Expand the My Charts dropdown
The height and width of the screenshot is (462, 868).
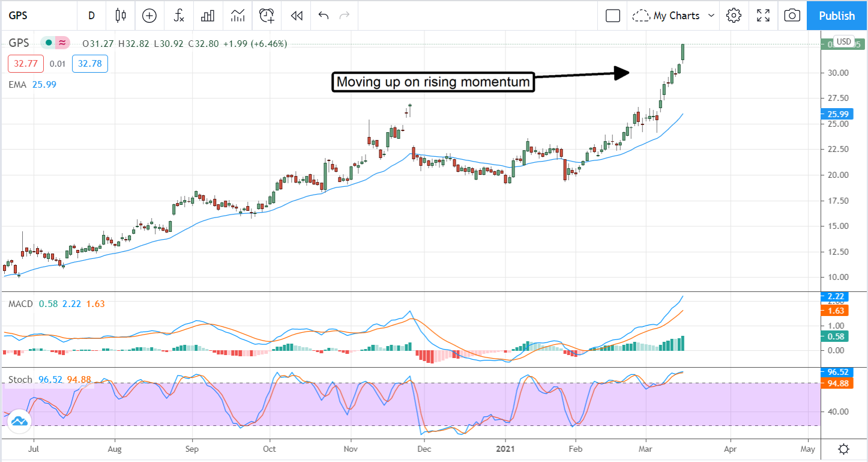(675, 16)
